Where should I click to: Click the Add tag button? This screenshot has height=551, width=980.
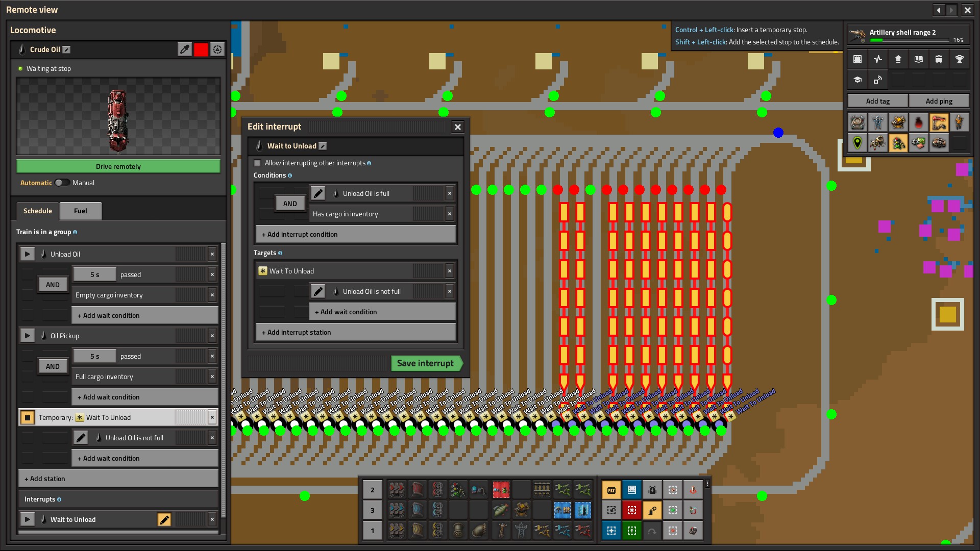878,101
